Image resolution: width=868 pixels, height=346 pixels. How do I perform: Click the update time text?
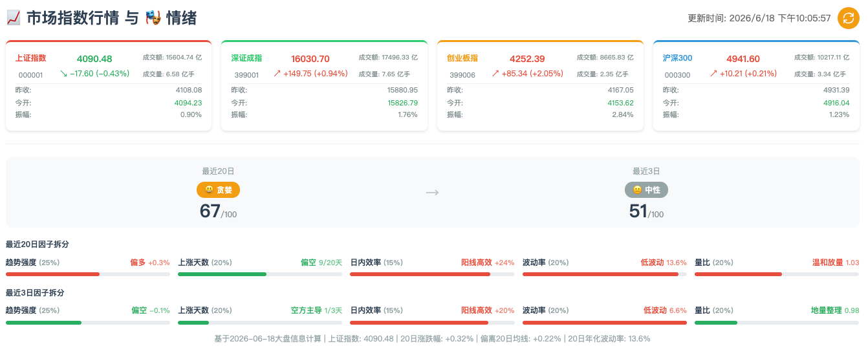click(x=759, y=18)
